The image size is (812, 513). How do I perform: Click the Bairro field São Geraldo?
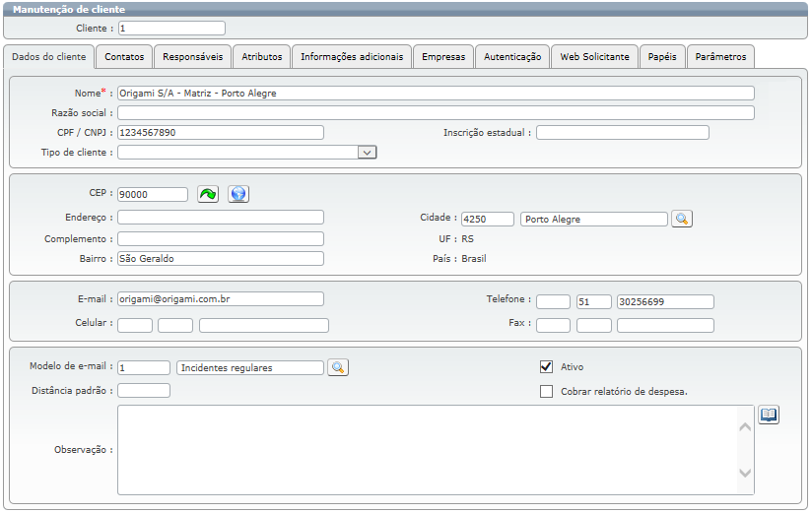(x=221, y=258)
